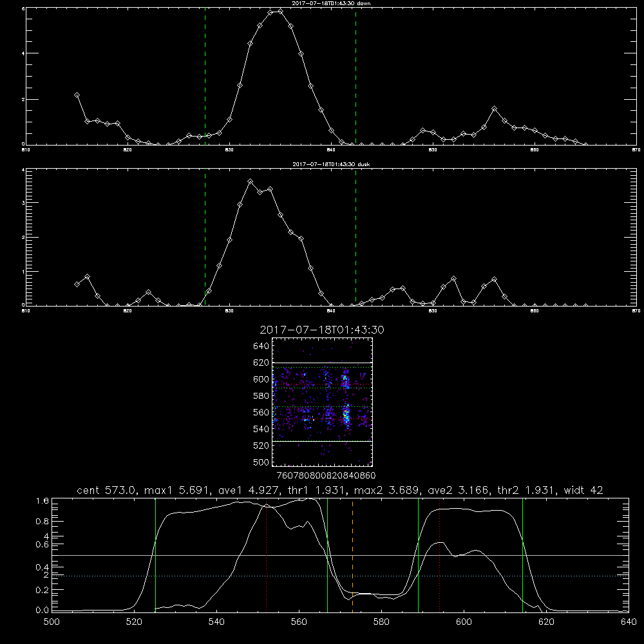
Task: Click the heatmap x-axis label string '760780800820840860'
Action: click(x=326, y=476)
